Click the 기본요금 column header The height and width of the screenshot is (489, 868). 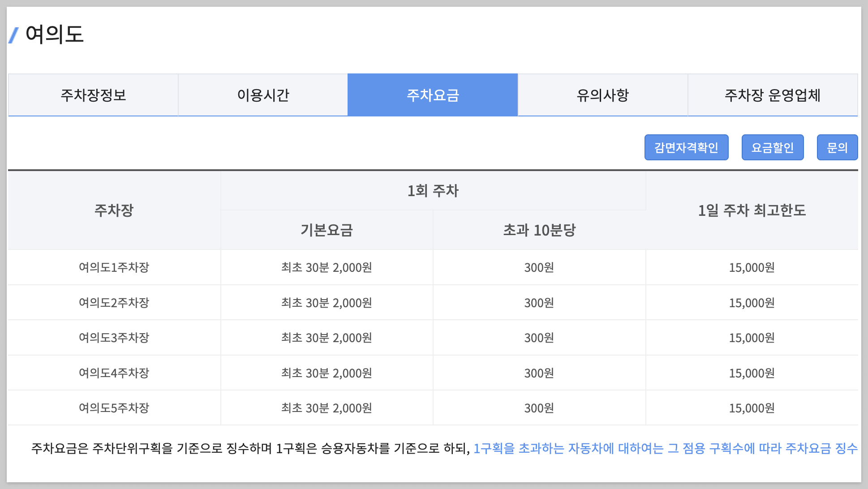point(327,230)
